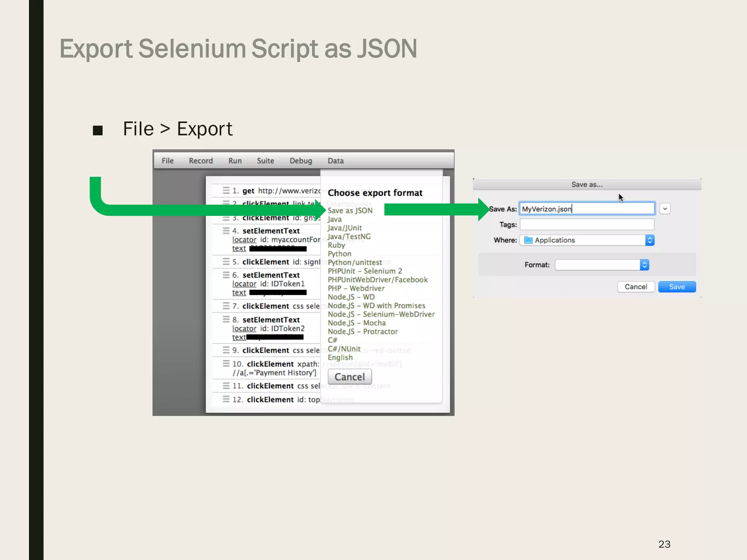Click the text link in step 6
Viewport: 747px width, 560px height.
tap(239, 292)
